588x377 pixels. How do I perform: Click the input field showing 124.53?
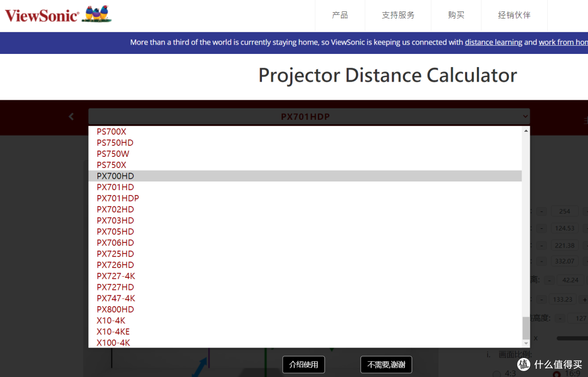click(x=565, y=228)
